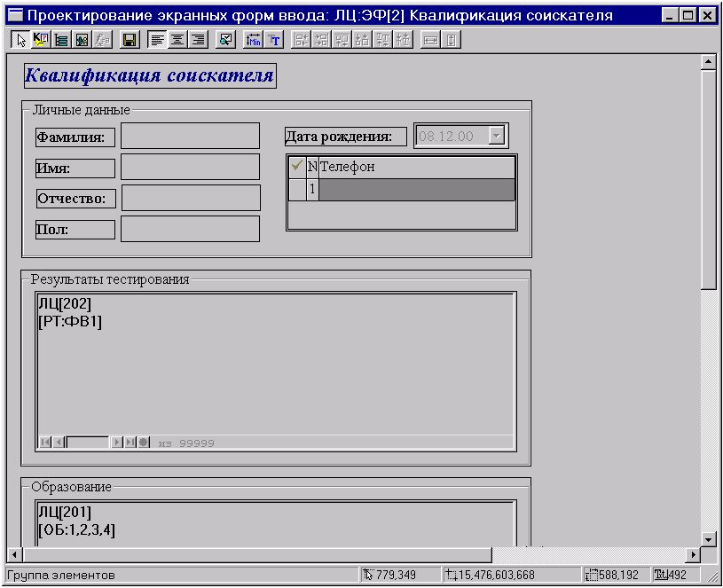Viewport: 723px width, 588px height.
Task: Select the arrow pointer tool
Action: (20, 40)
